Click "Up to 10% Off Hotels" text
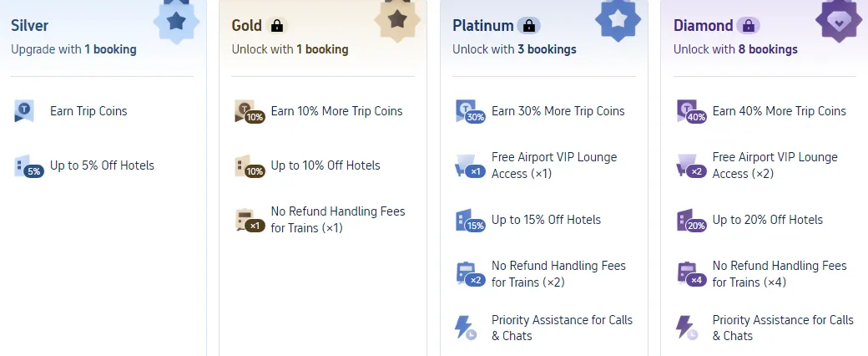Viewport: 868px width, 356px height. point(325,165)
